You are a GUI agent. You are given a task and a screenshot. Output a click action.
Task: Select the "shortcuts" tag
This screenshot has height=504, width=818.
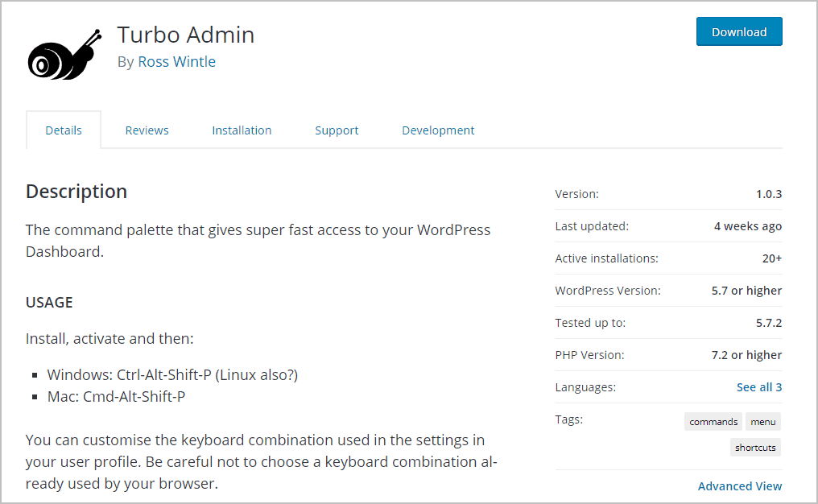pos(755,447)
